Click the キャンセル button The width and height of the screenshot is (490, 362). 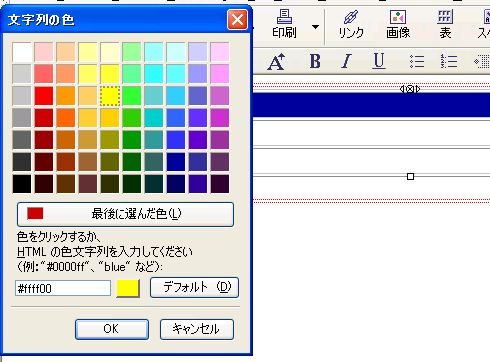click(197, 329)
